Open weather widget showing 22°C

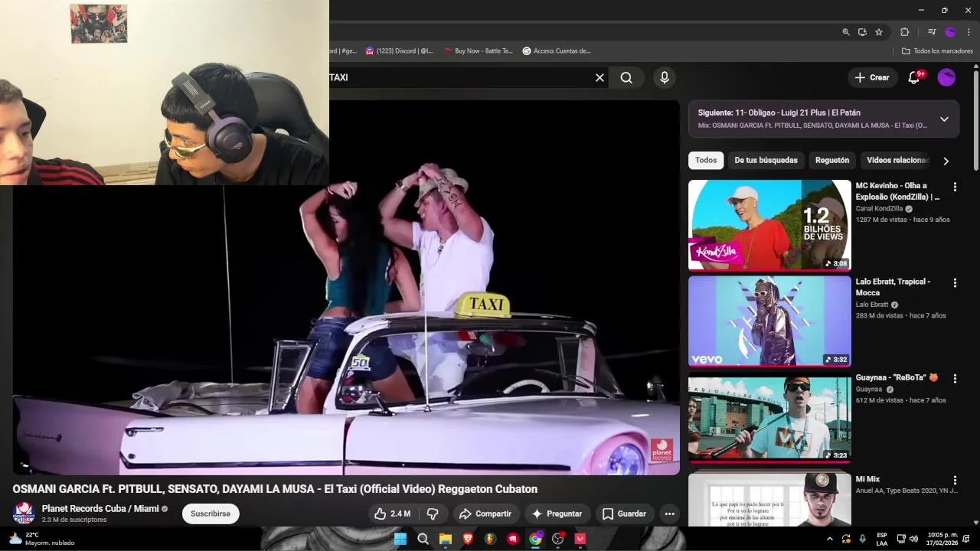pos(41,539)
